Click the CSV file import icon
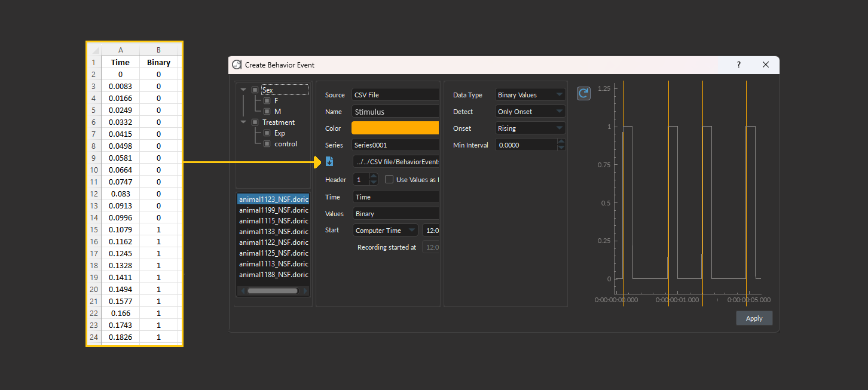Screen dimensions: 868x390 (x=329, y=161)
